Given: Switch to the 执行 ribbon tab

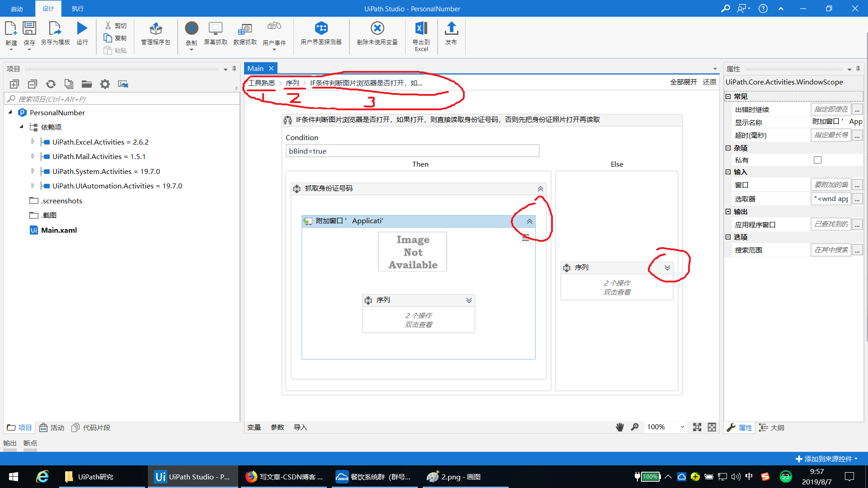Looking at the screenshot, I should (x=77, y=8).
